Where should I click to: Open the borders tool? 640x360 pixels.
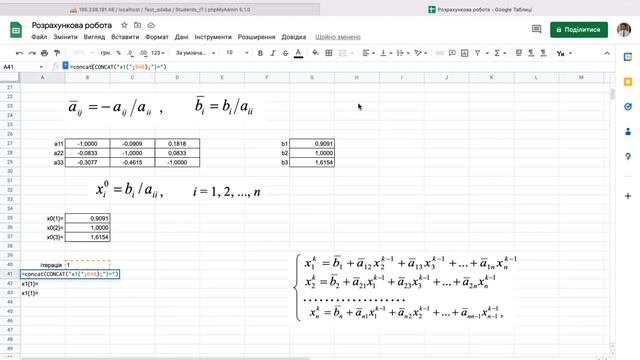pos(329,53)
